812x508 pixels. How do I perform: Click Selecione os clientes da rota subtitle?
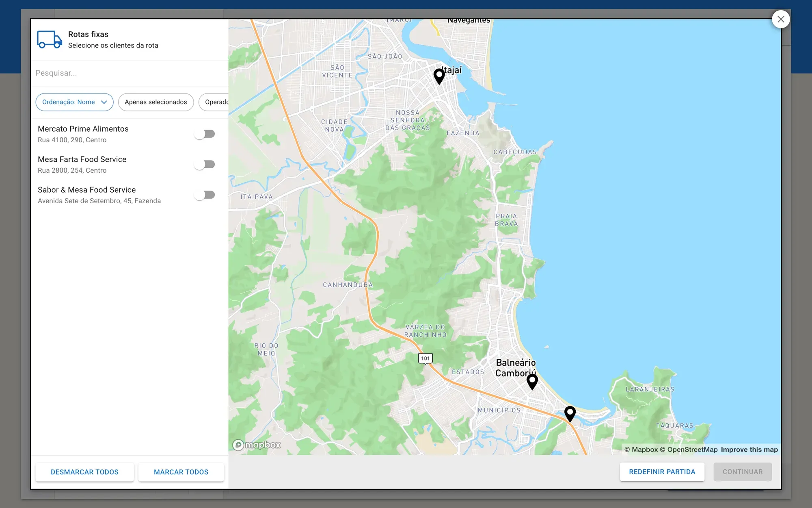pyautogui.click(x=113, y=46)
